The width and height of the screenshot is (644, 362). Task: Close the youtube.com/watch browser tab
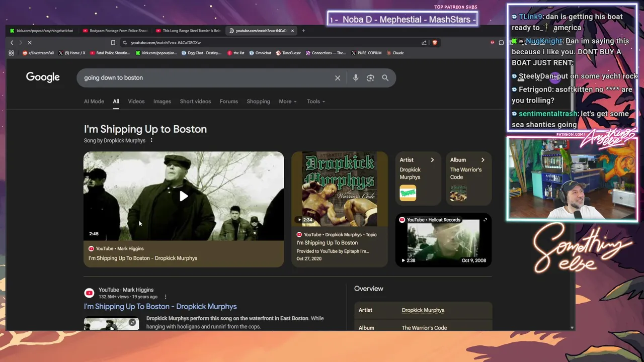point(292,31)
